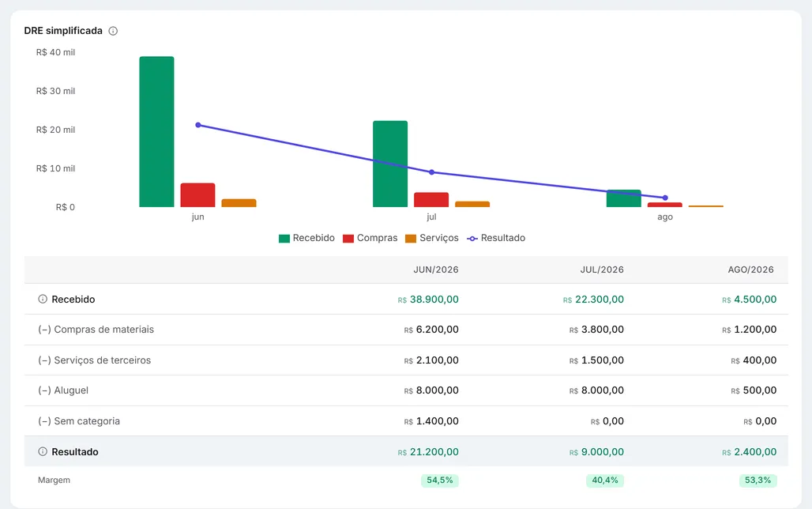Click Compras value 3.800,00
Image resolution: width=812 pixels, height=509 pixels.
tap(596, 329)
